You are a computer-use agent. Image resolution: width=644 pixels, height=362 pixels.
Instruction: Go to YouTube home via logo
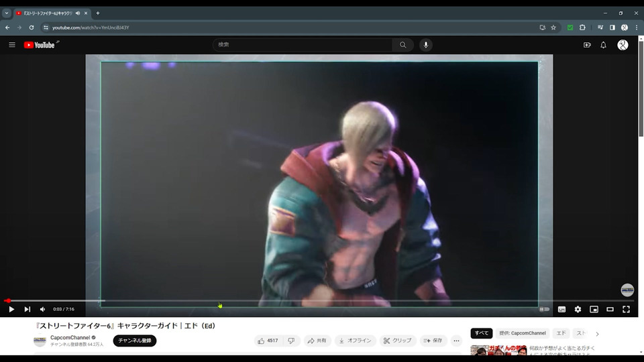click(x=40, y=45)
